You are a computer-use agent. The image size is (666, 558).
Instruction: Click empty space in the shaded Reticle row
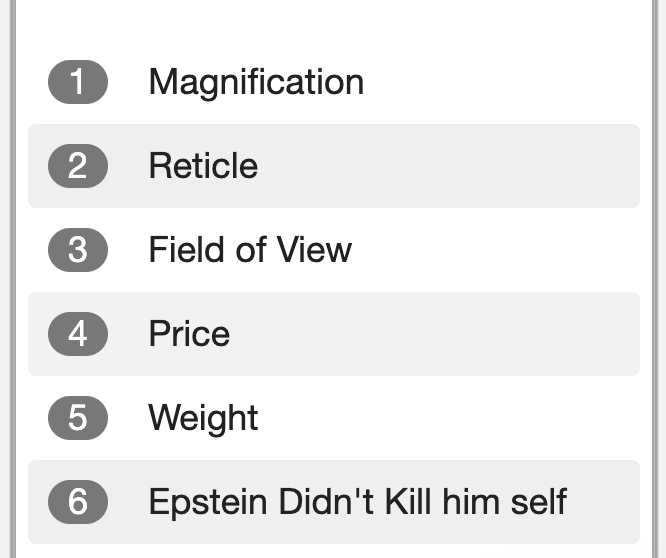[446, 166]
